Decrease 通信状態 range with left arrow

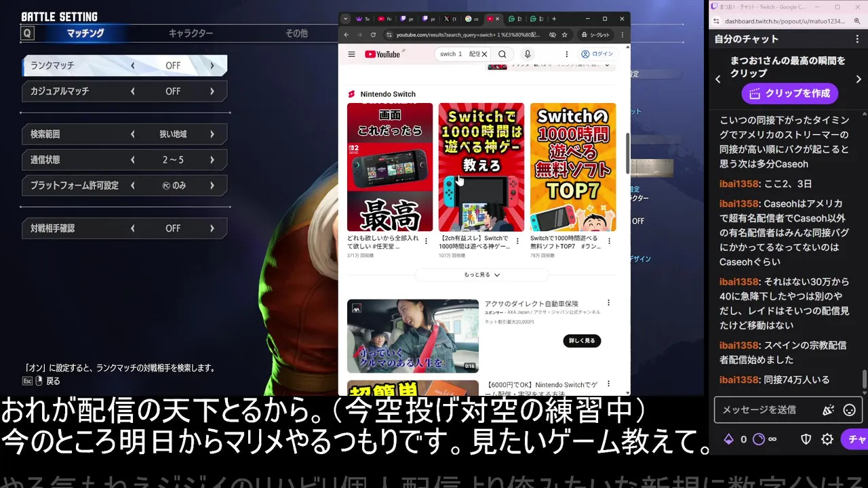coord(133,160)
